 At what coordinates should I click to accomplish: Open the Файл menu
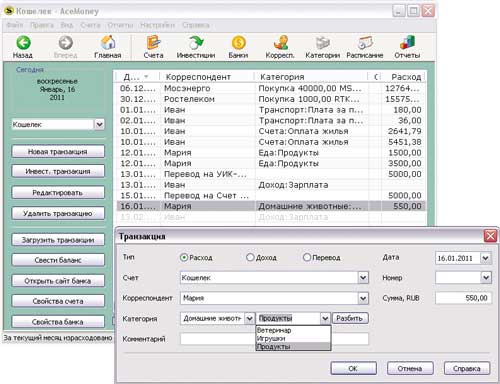[15, 25]
